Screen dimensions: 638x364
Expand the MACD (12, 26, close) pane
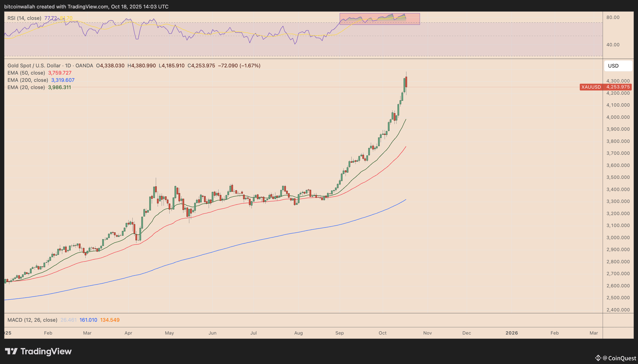coord(32,320)
